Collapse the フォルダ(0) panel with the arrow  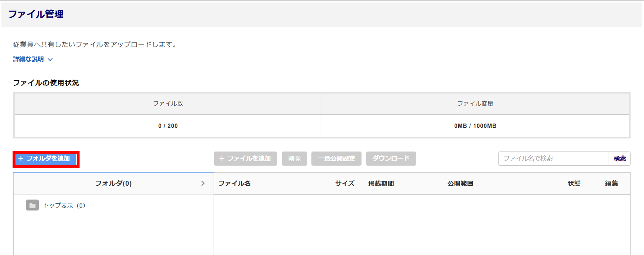click(203, 183)
